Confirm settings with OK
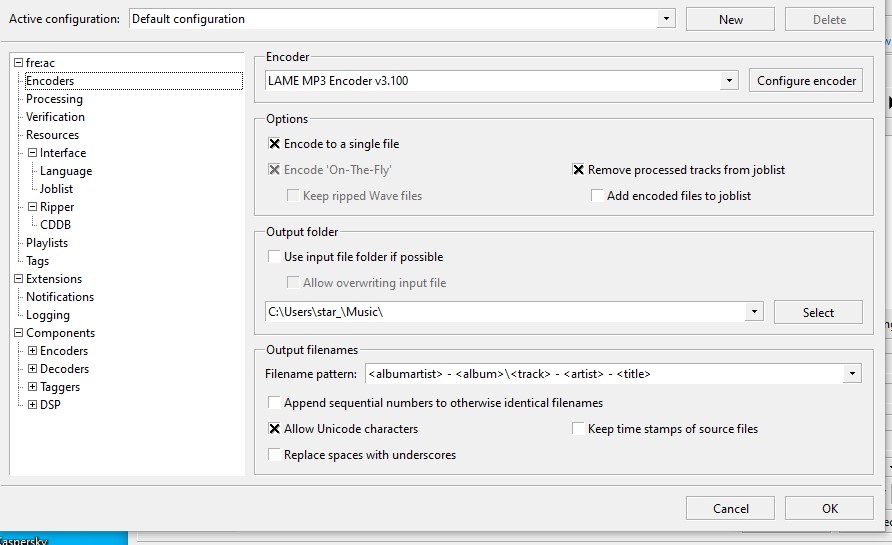The width and height of the screenshot is (892, 545). click(x=829, y=509)
